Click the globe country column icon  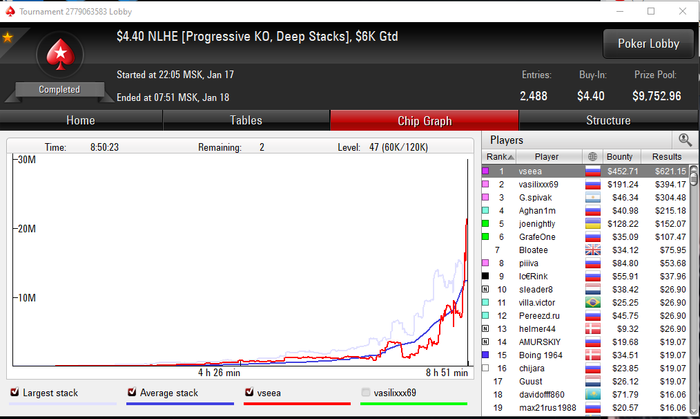pyautogui.click(x=592, y=157)
